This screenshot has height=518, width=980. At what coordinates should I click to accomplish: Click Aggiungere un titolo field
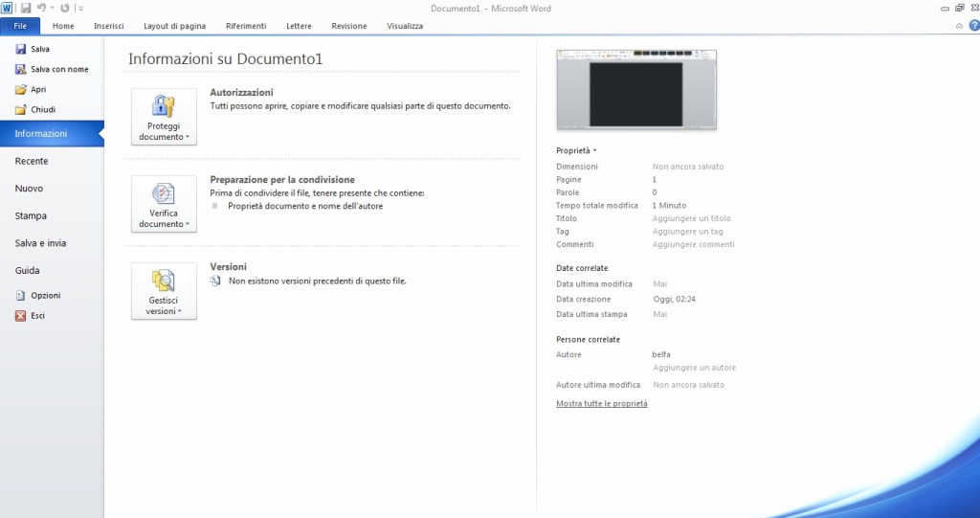pos(691,218)
